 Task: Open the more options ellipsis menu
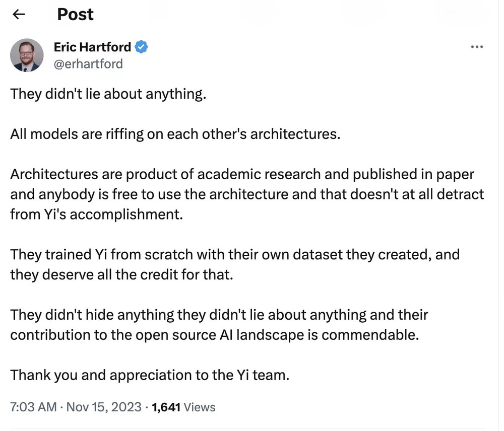(x=476, y=47)
